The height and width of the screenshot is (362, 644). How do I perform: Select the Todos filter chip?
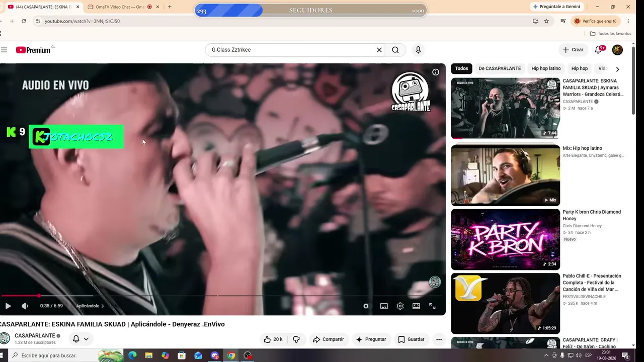(x=461, y=69)
